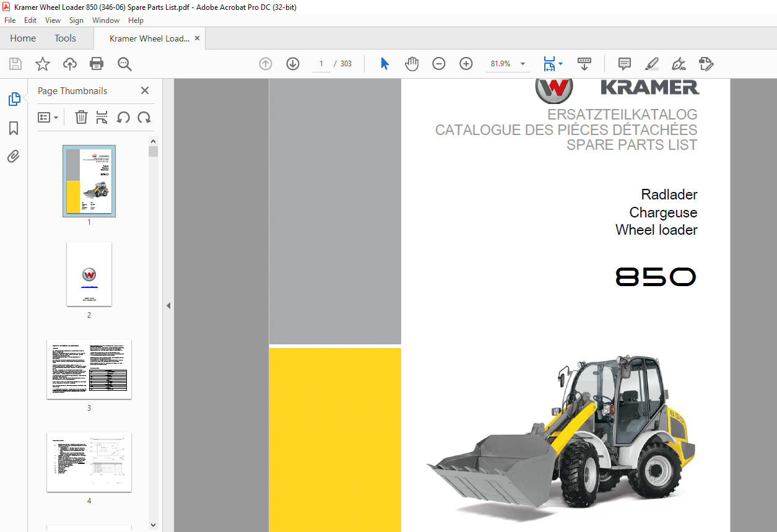Click the Wheel loader text
Image resolution: width=777 pixels, height=532 pixels.
pos(656,230)
